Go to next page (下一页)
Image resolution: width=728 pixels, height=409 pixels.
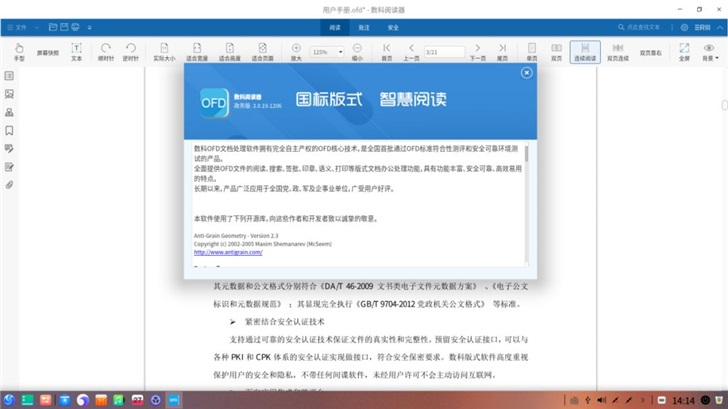[x=478, y=52]
